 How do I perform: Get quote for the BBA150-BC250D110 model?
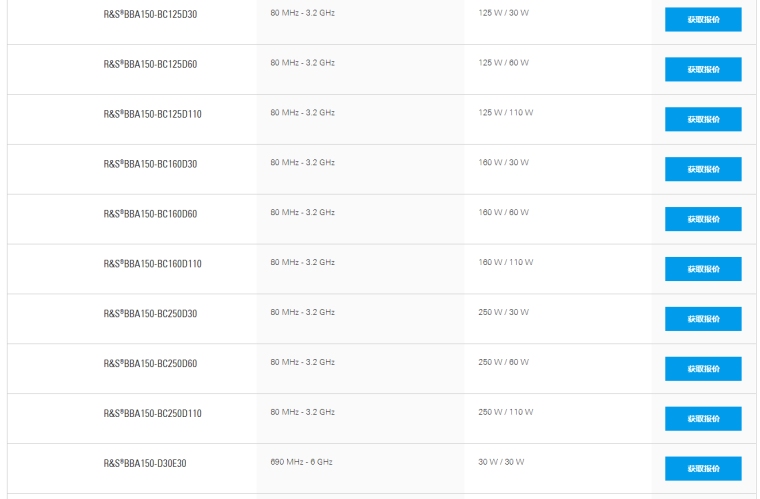pyautogui.click(x=703, y=419)
